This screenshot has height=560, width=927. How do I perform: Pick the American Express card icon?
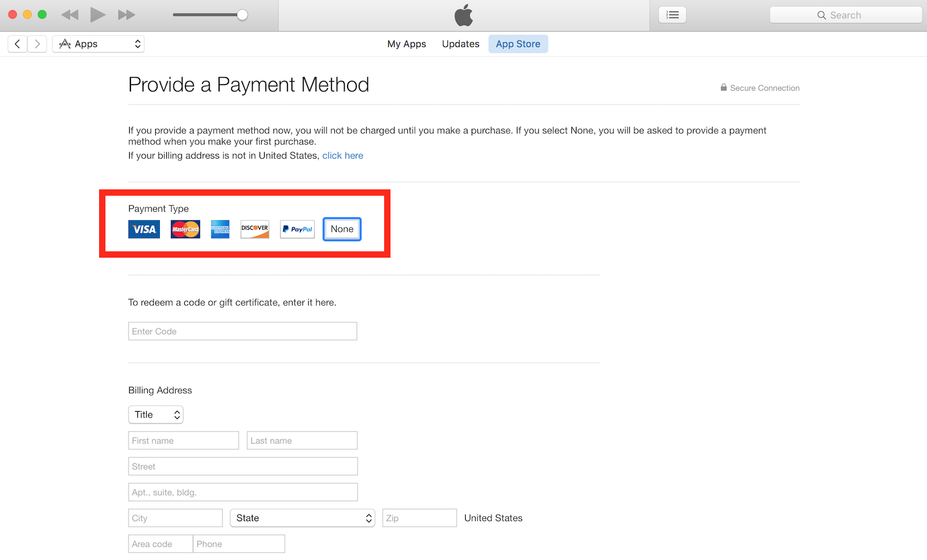[220, 229]
